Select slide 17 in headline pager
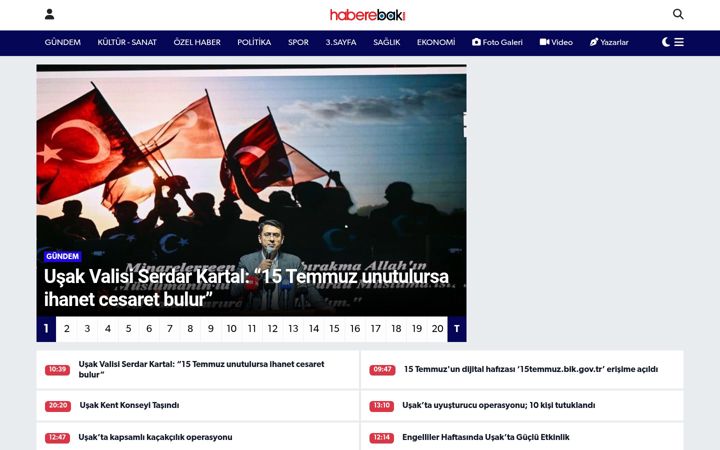 (x=376, y=329)
